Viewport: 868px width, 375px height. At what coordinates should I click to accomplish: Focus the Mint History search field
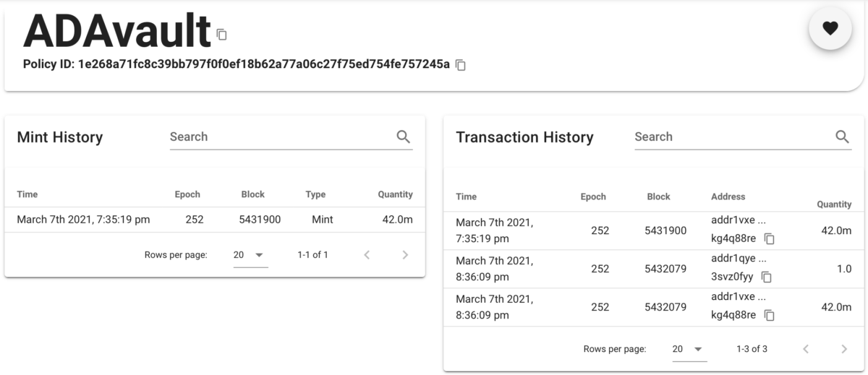coord(278,137)
